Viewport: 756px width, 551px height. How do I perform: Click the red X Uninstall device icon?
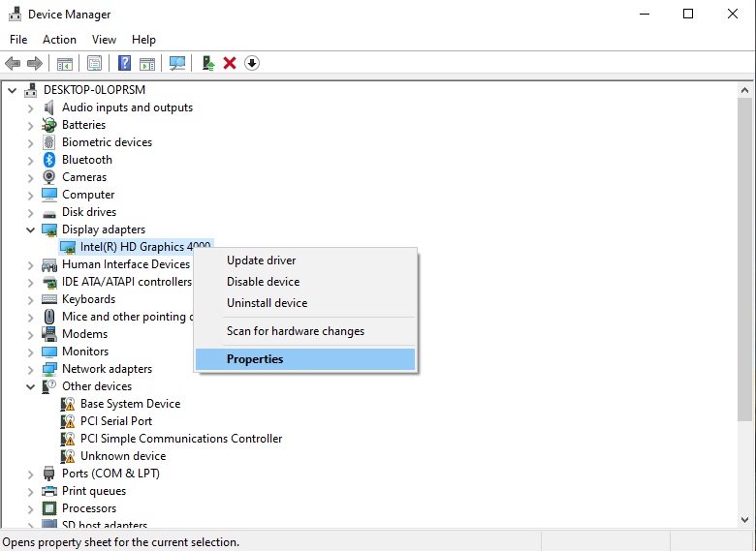click(x=230, y=63)
